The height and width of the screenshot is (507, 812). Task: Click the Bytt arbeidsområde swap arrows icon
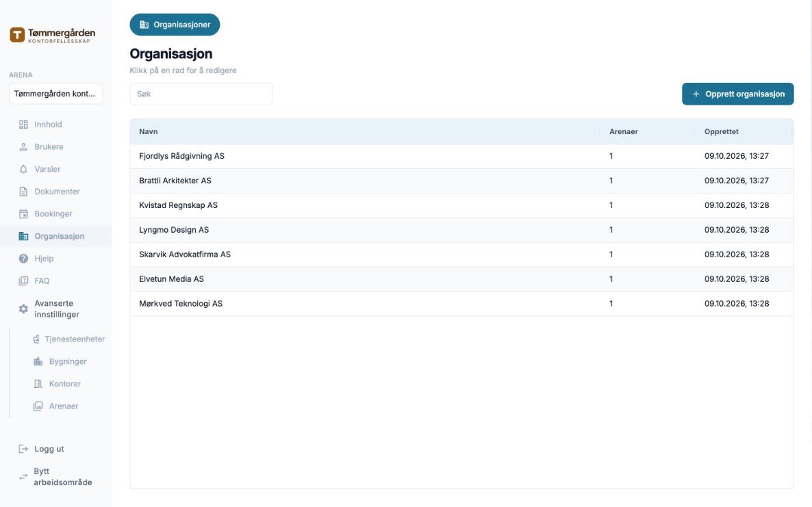23,477
